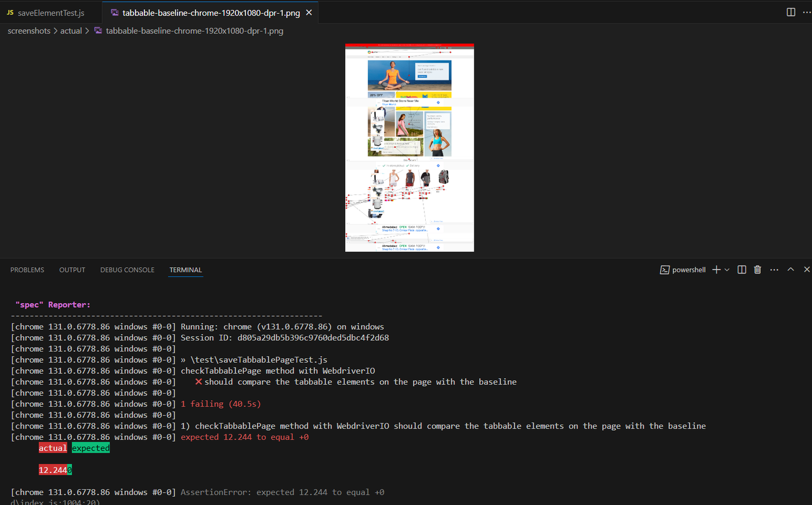Image resolution: width=812 pixels, height=505 pixels.
Task: Click the "spec" Reporter: heading text
Action: pos(53,304)
